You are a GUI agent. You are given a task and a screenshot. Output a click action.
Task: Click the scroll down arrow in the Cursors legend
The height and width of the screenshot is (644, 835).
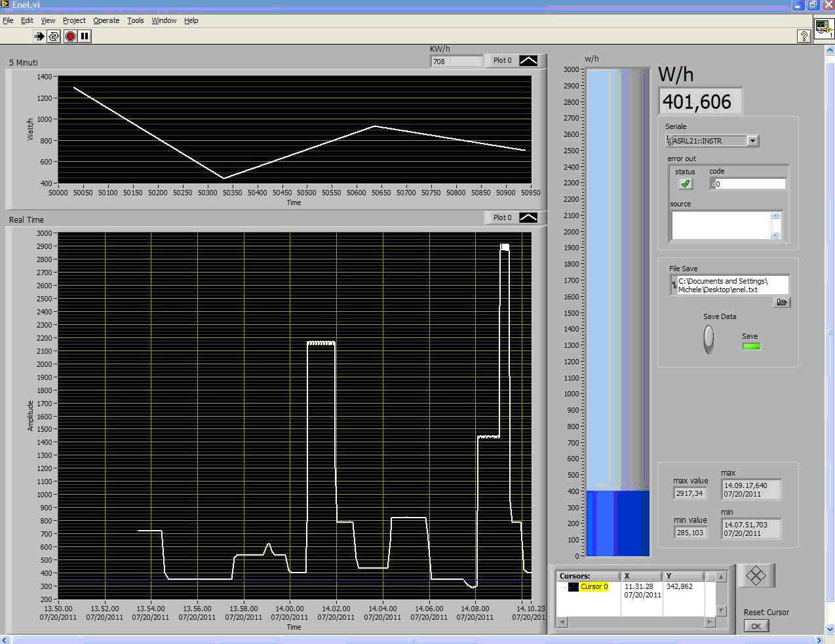point(721,611)
